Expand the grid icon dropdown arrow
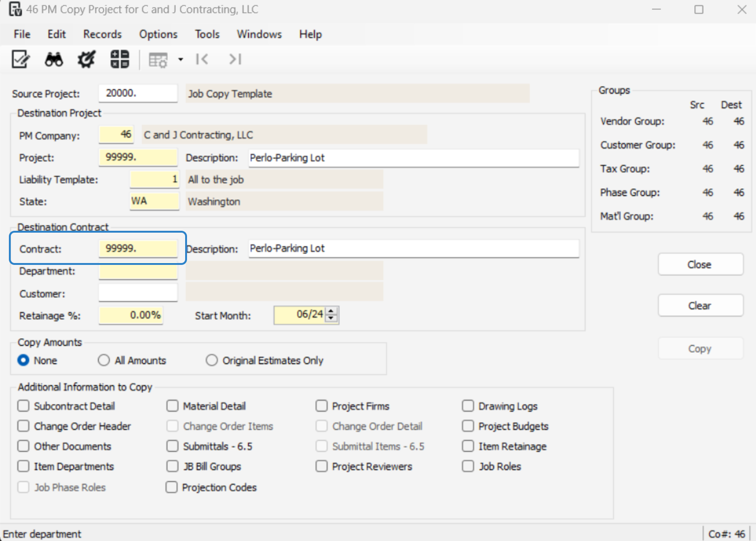Image resolution: width=756 pixels, height=541 pixels. (180, 60)
